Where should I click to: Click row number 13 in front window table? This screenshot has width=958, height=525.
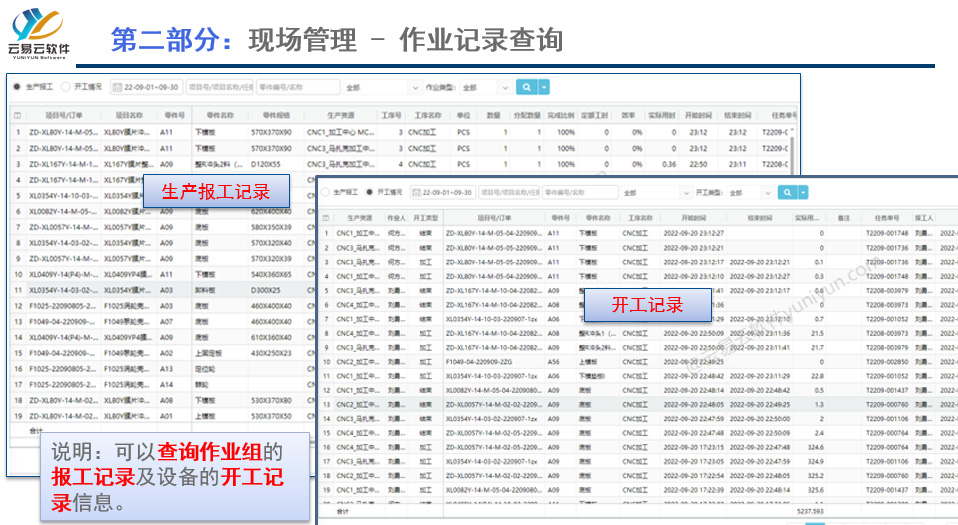(326, 405)
